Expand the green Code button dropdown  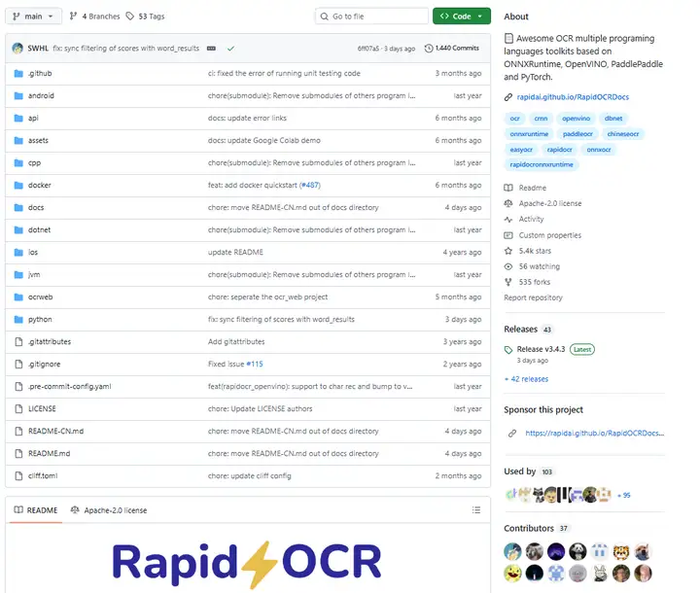[x=461, y=17]
